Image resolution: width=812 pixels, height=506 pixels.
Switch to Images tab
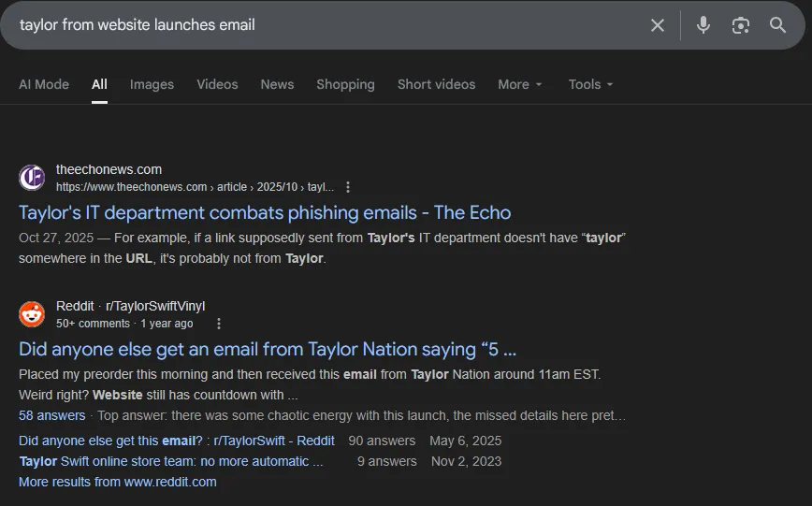click(152, 84)
